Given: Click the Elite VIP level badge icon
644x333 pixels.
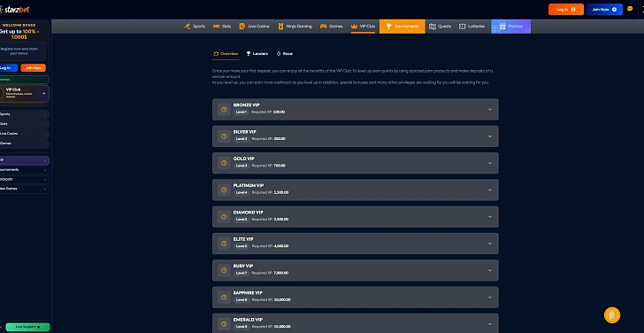Looking at the screenshot, I should tap(224, 244).
